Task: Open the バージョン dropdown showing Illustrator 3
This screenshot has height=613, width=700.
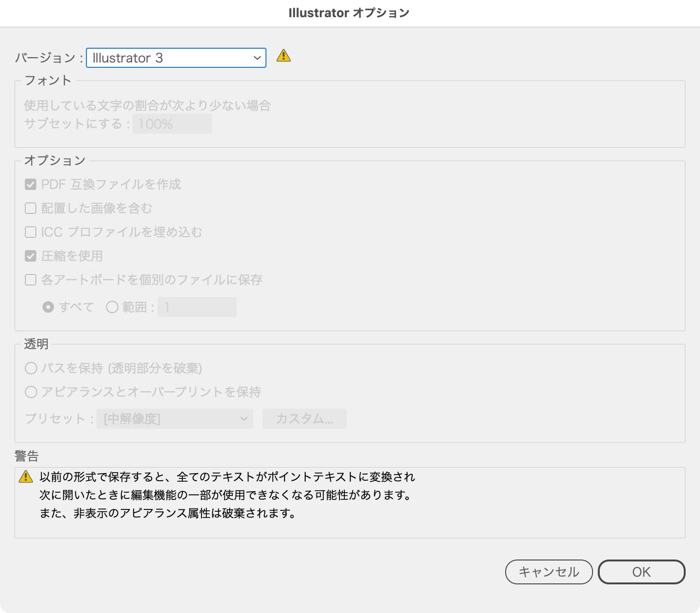Action: [176, 58]
